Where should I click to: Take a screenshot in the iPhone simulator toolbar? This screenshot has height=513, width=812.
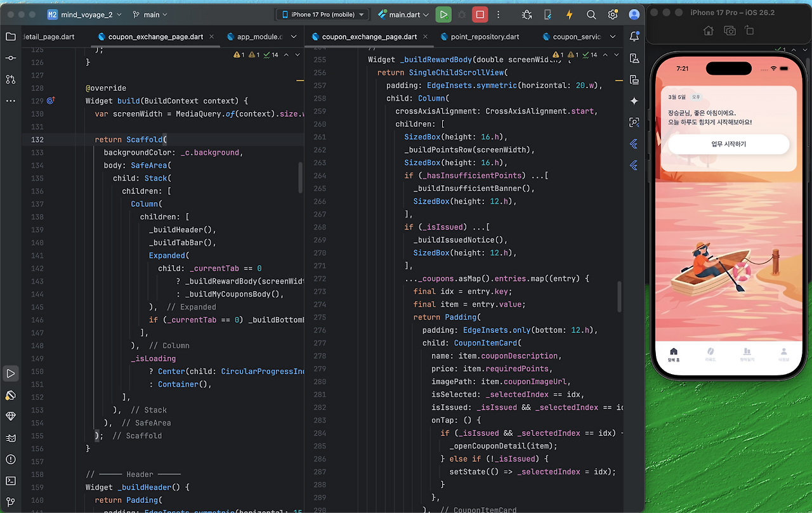click(x=730, y=30)
